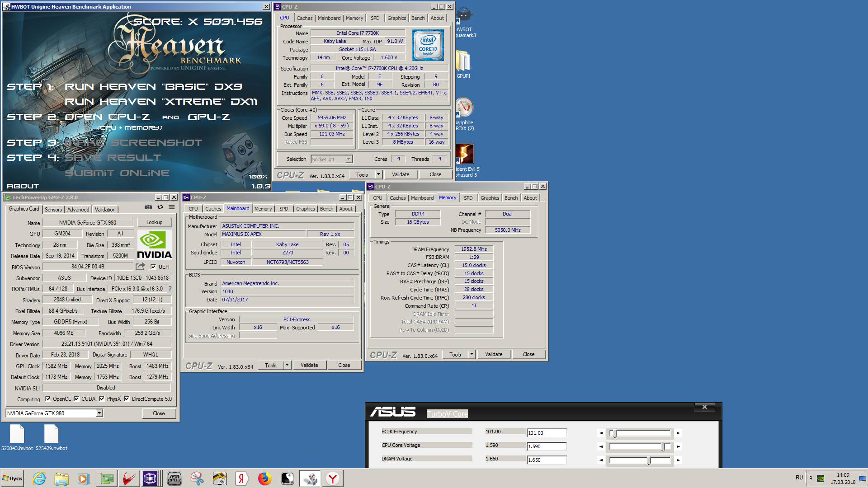Click the Tools button in top CPU-Z window
This screenshot has width=868, height=488.
pos(362,174)
